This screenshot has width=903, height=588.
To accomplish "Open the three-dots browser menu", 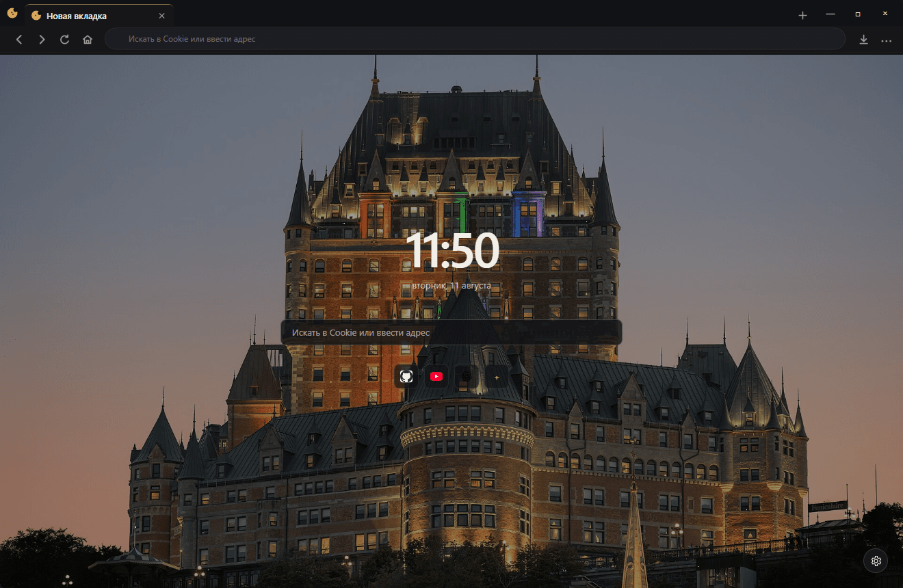I will tap(887, 40).
